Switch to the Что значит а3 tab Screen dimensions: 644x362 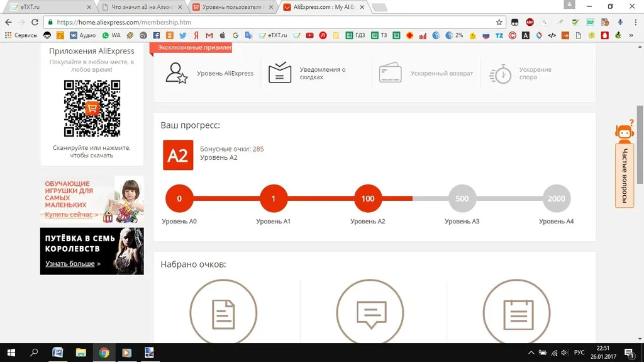pyautogui.click(x=142, y=7)
